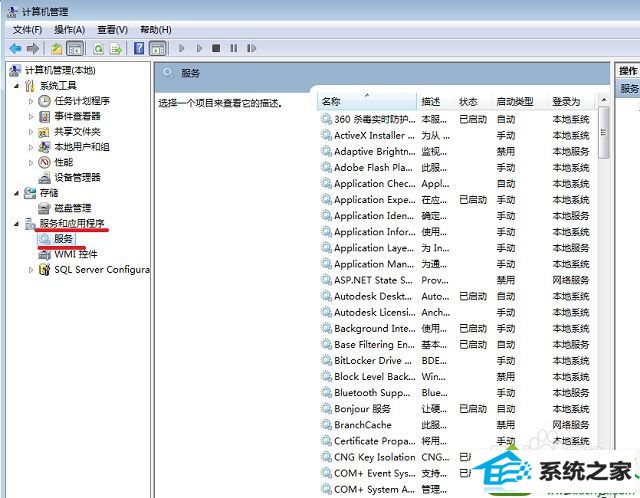Open the 操作(A) menu
The image size is (640, 498).
point(69,30)
